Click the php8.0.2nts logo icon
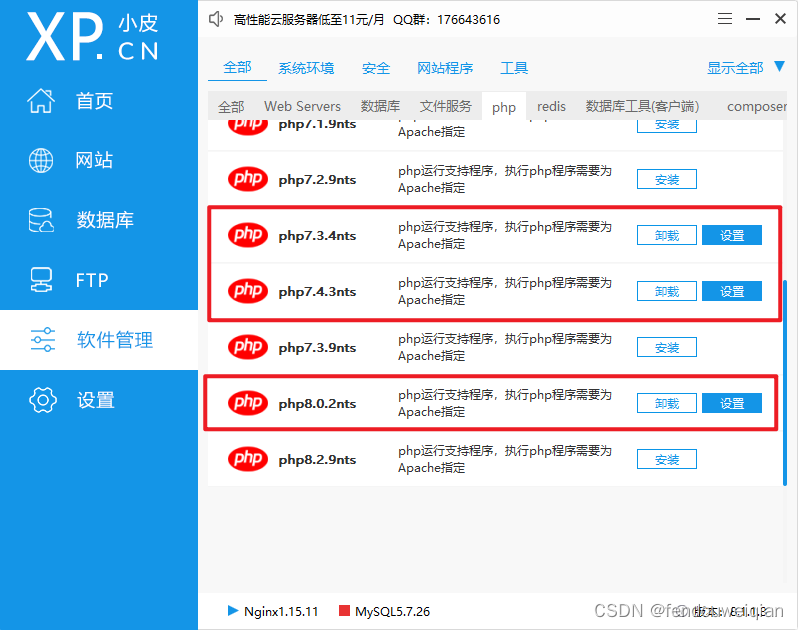 tap(248, 403)
